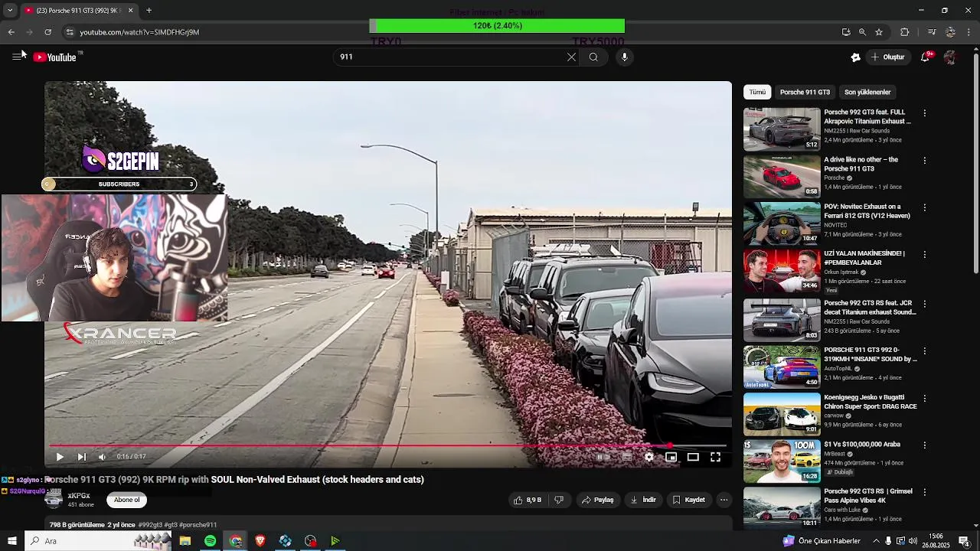Click the Oluştur create button
This screenshot has width=980, height=551.
tap(887, 57)
